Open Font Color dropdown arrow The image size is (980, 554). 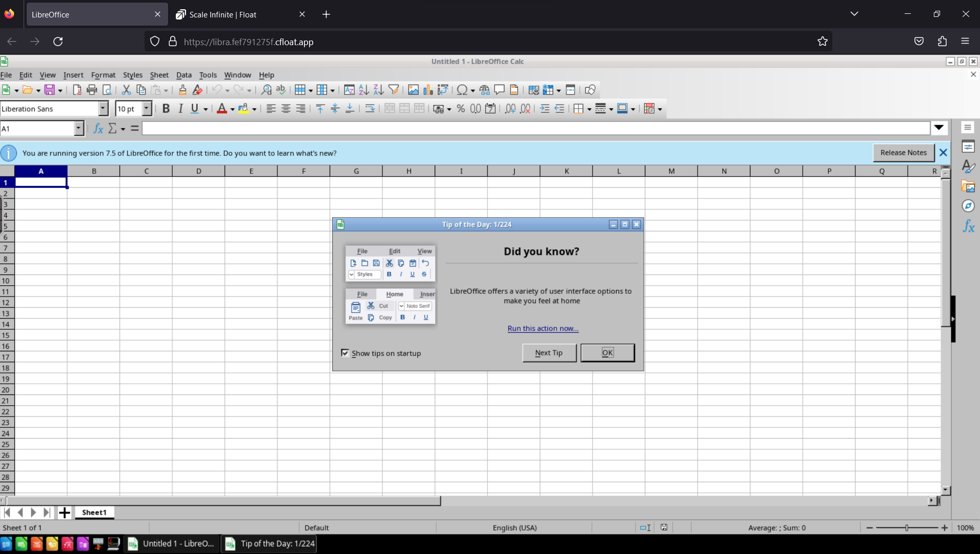click(x=232, y=109)
